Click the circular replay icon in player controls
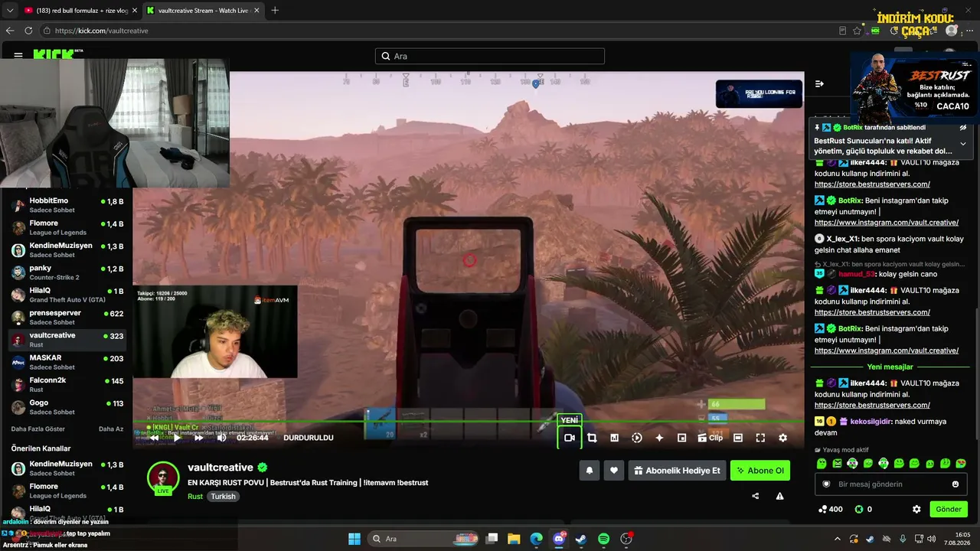 pyautogui.click(x=637, y=438)
